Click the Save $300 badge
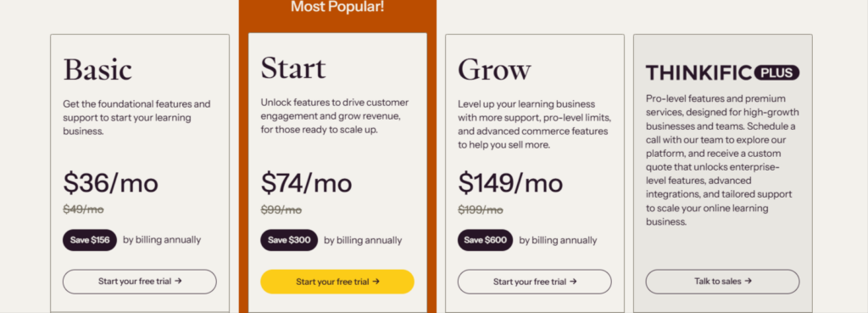Viewport: 868px width, 313px height. pyautogui.click(x=289, y=240)
